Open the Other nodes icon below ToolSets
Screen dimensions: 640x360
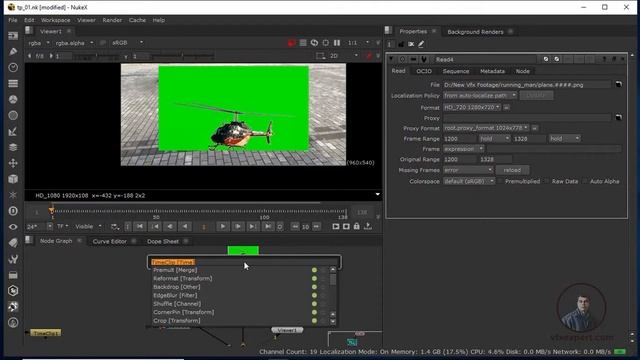coord(13,275)
